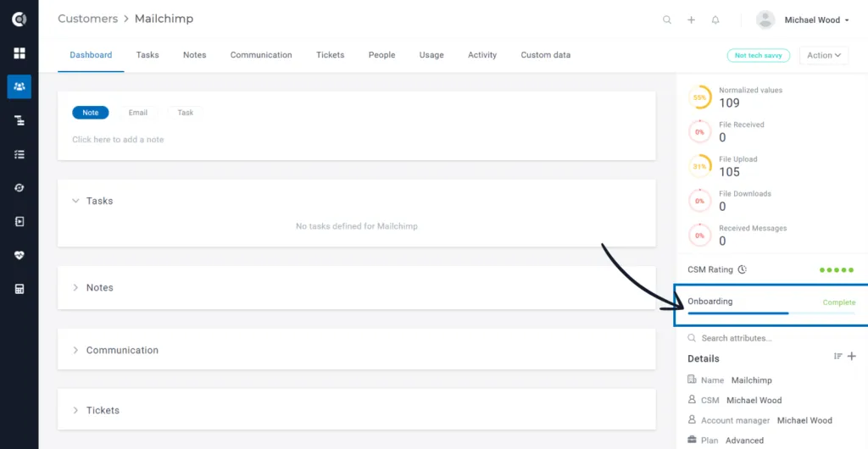This screenshot has width=868, height=449.
Task: Click the Plan value Advanced
Action: point(744,441)
